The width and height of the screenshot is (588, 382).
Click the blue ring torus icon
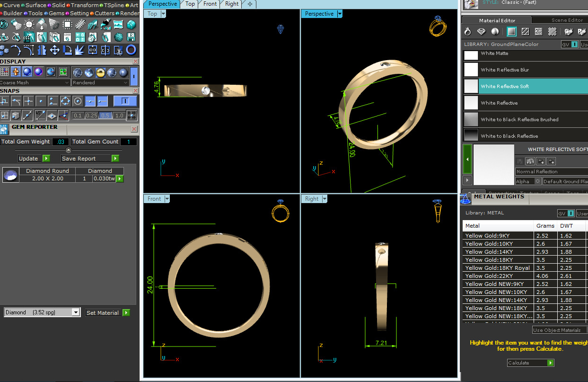(131, 50)
